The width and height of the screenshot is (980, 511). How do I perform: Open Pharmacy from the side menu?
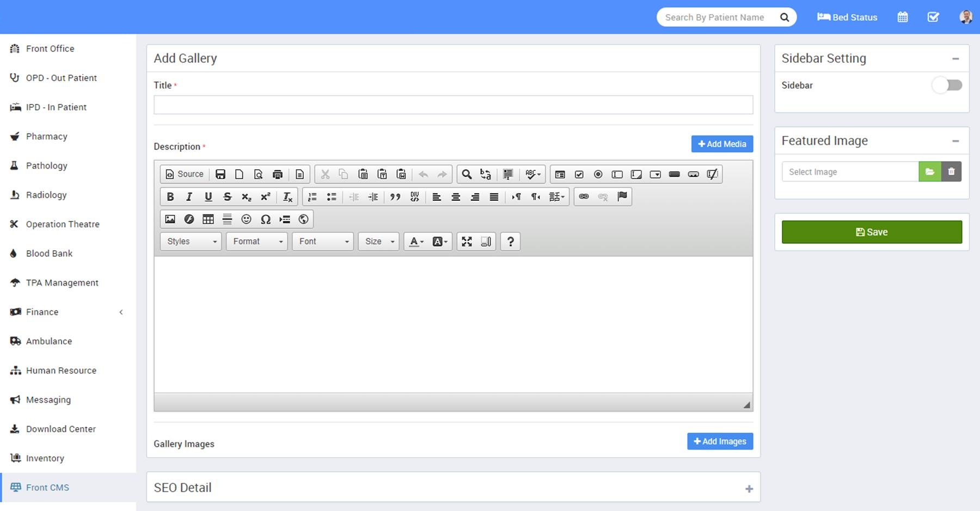pyautogui.click(x=47, y=137)
